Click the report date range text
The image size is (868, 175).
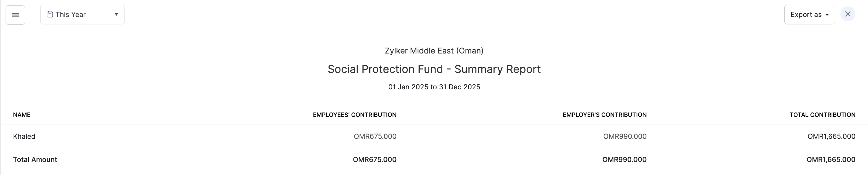point(434,87)
